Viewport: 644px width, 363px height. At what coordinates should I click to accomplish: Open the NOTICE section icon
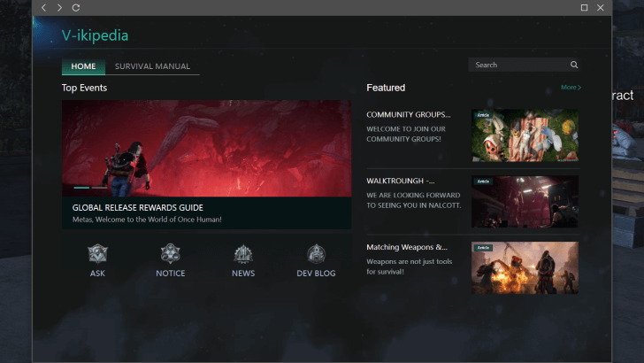(x=170, y=255)
